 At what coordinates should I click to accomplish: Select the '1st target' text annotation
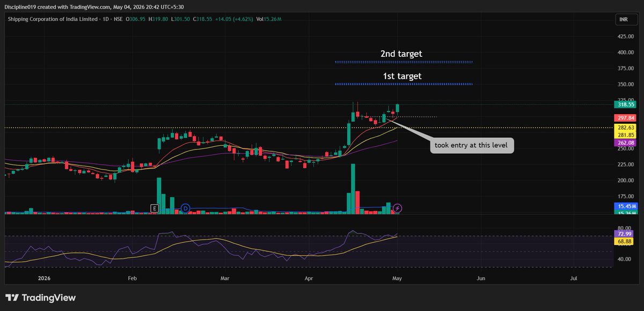coord(402,76)
